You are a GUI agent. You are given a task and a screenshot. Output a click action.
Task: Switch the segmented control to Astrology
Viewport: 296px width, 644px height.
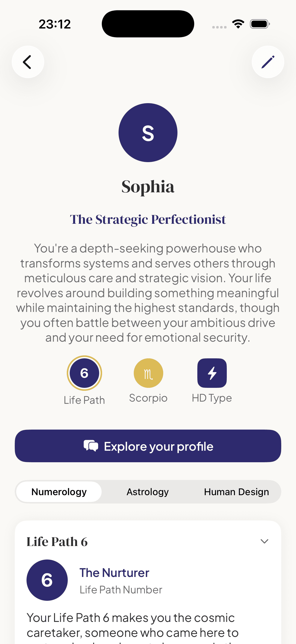point(148,491)
